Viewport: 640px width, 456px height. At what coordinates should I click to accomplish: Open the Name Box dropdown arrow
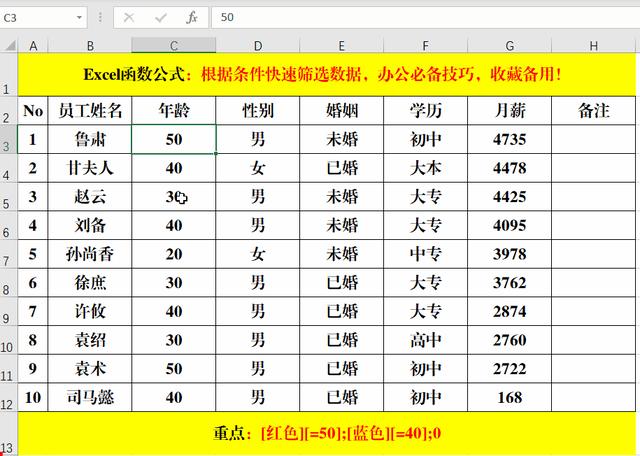click(79, 18)
